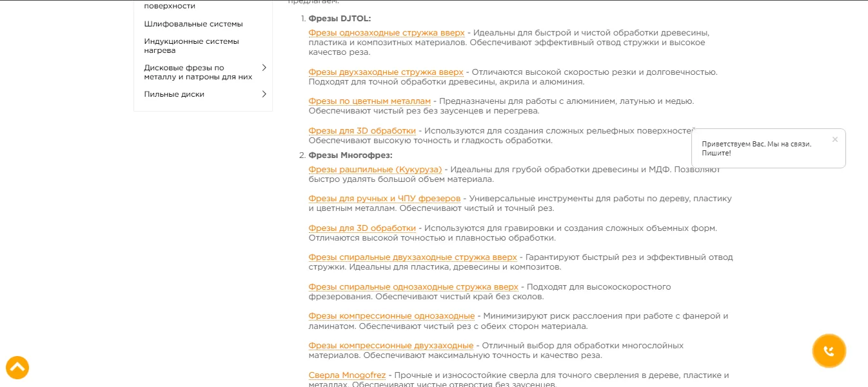Follow the Фрезы компрессионные однозаходные link
The width and height of the screenshot is (868, 387).
pos(391,316)
